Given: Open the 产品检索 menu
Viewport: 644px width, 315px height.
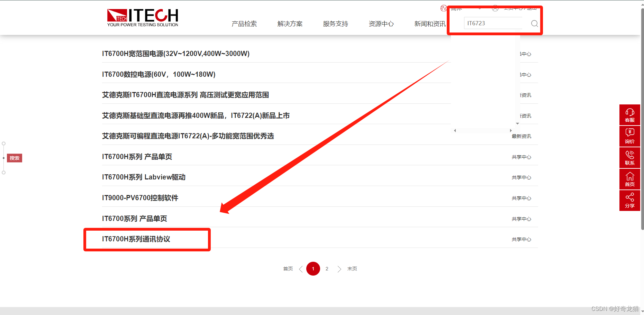Looking at the screenshot, I should pyautogui.click(x=244, y=24).
